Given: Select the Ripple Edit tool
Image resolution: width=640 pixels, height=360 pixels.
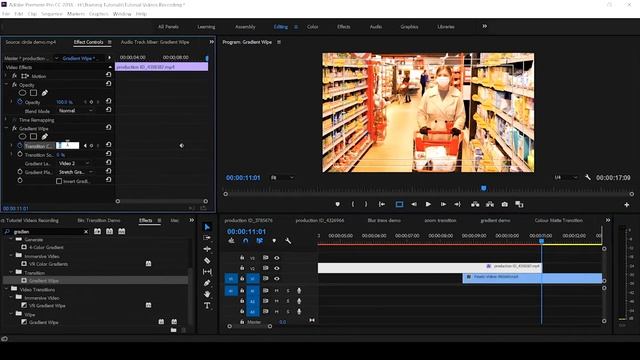Looking at the screenshot, I should click(207, 249).
